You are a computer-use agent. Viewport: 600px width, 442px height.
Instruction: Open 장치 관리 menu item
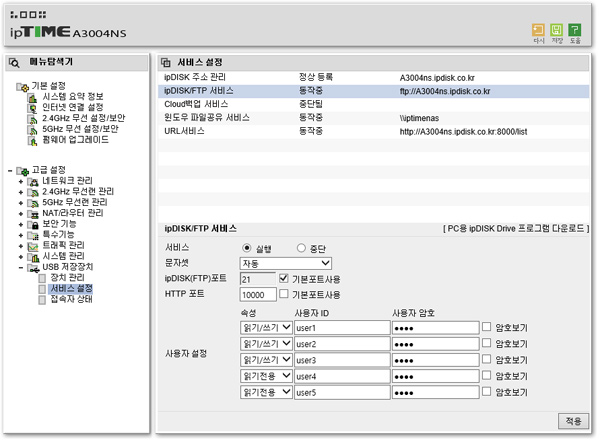68,278
